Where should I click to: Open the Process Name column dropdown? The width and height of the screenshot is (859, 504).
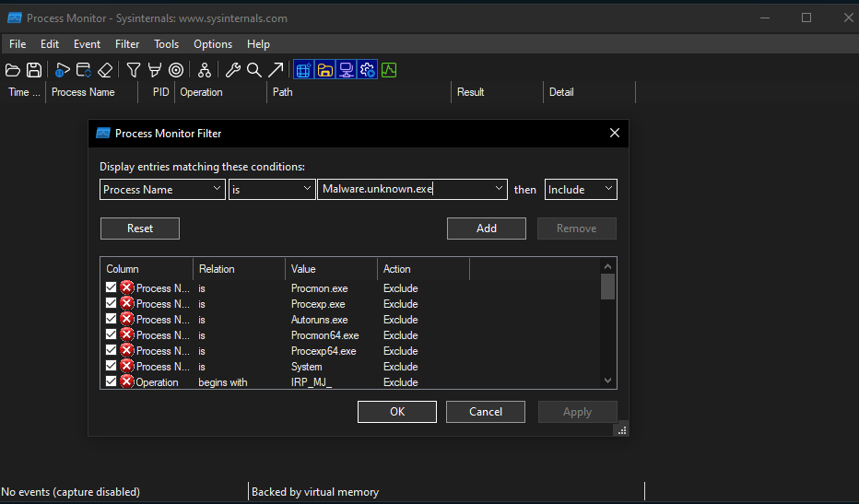pos(162,189)
